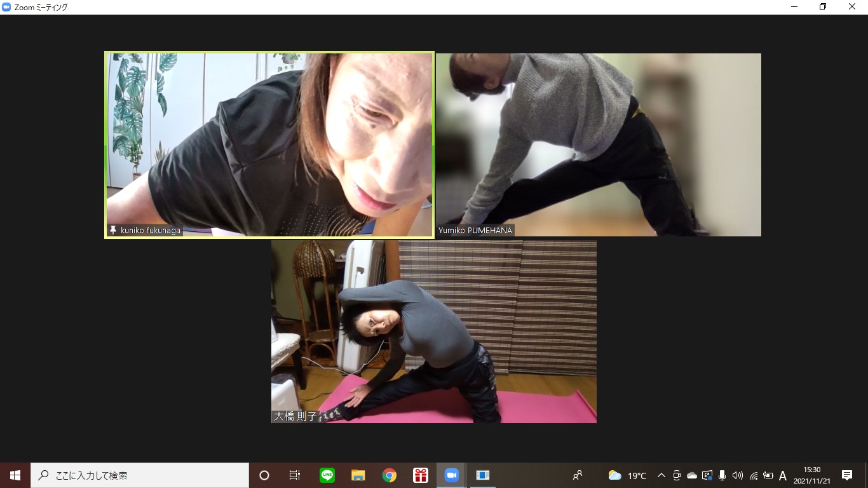Click the Yumiko PUMEHANA name label
Screen dimensions: 868x488
pos(475,231)
